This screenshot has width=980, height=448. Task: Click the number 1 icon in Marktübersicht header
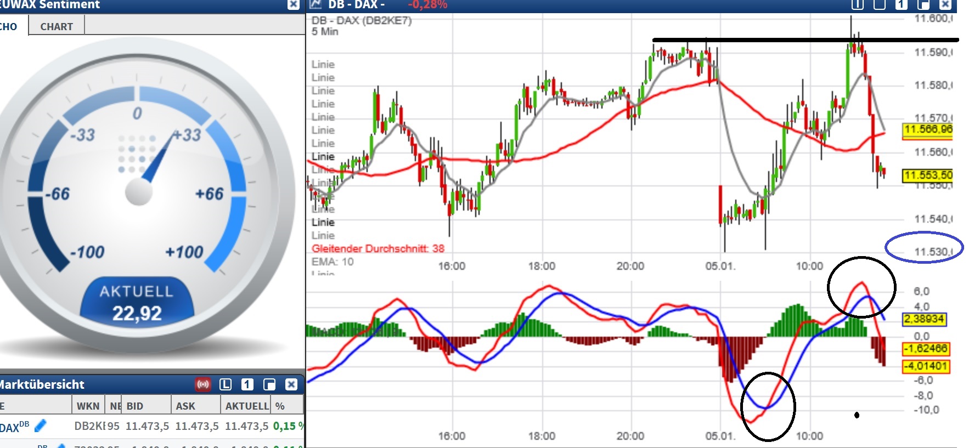[247, 384]
